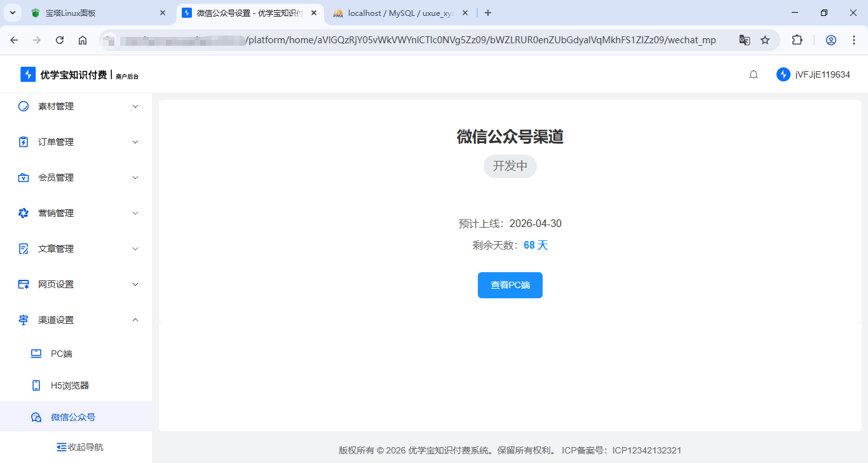Open Google Translate icon in address bar
This screenshot has height=463, width=868.
[744, 39]
